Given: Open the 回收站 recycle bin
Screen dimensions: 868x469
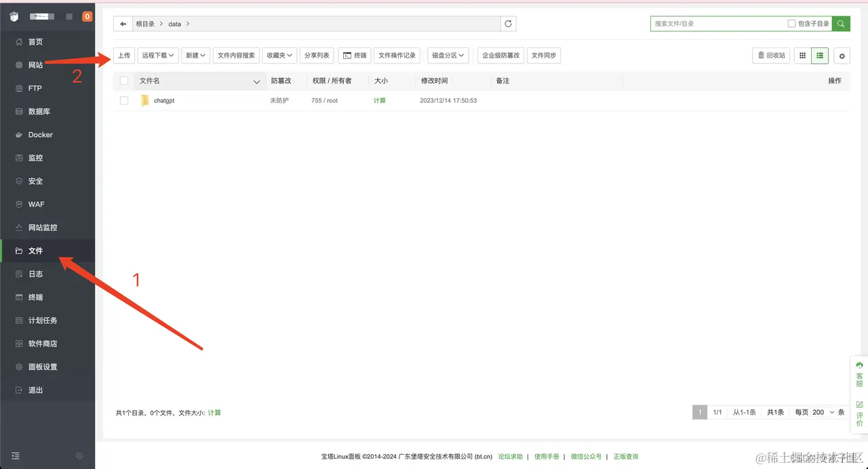Looking at the screenshot, I should (x=771, y=56).
